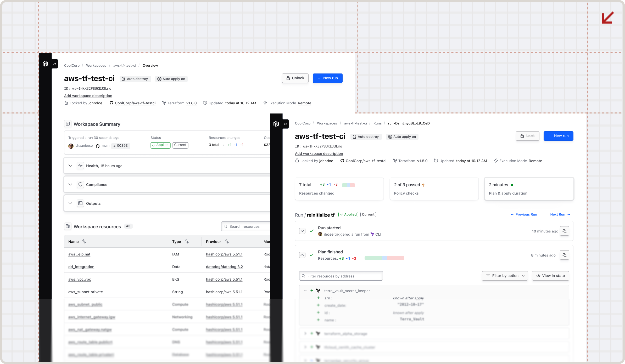The width and height of the screenshot is (625, 364).
Task: Go to Workspaces breadcrumb in overview page
Action: 96,66
